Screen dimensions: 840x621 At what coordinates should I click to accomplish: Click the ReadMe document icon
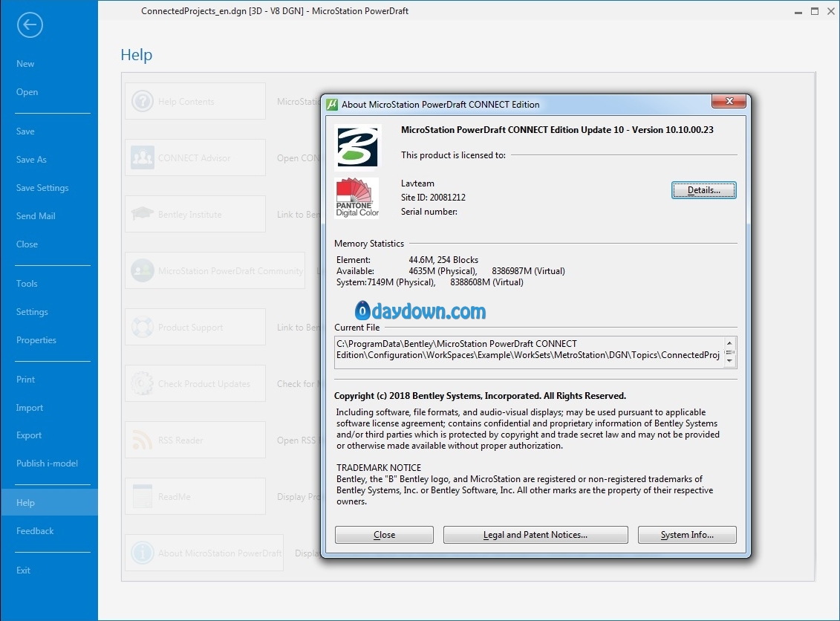pos(143,496)
